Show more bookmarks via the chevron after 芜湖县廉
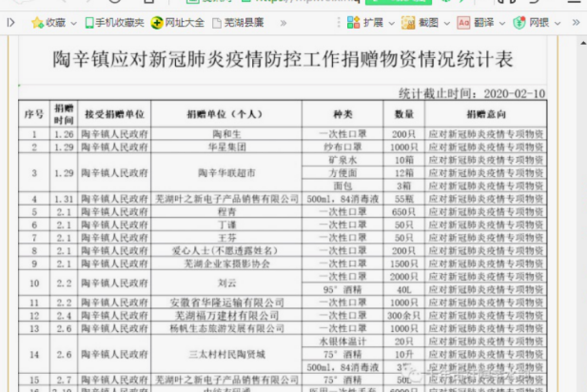The image size is (587, 392). click(x=284, y=23)
